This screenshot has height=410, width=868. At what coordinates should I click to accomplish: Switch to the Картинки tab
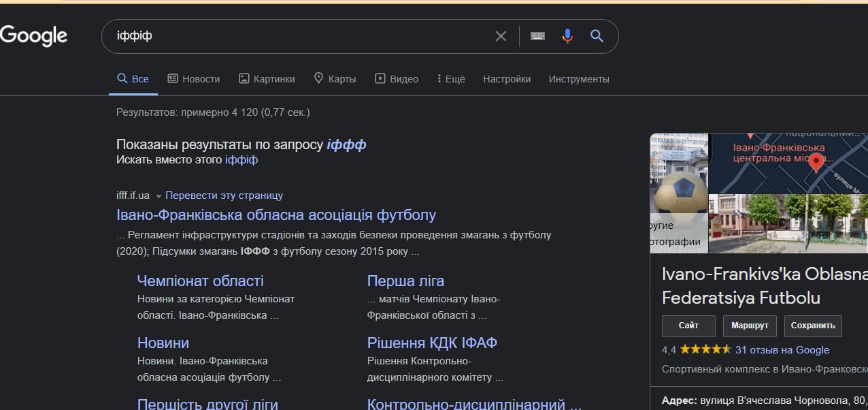pyautogui.click(x=267, y=79)
